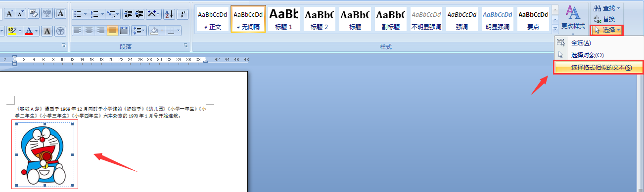The width and height of the screenshot is (644, 192).
Task: Click the 替换 replace button
Action: click(x=604, y=19)
